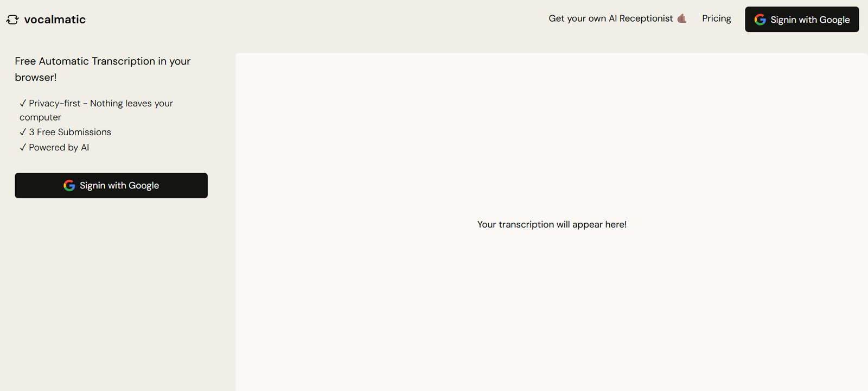
Task: Click the checkmark before Privacy-first
Action: [23, 103]
